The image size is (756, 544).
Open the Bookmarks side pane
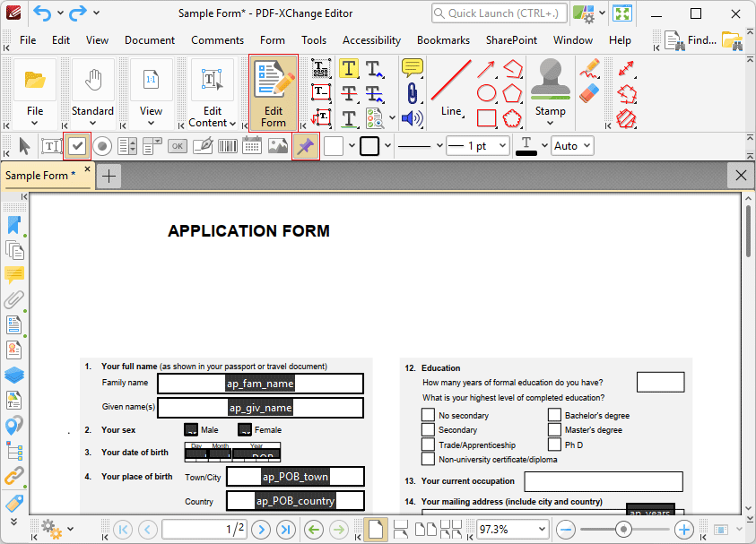coord(14,225)
